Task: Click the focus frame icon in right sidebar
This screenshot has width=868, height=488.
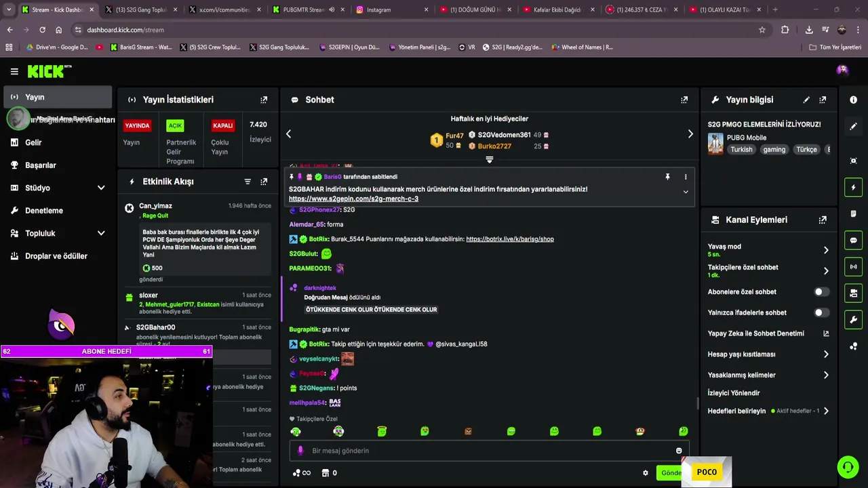Action: tap(853, 161)
